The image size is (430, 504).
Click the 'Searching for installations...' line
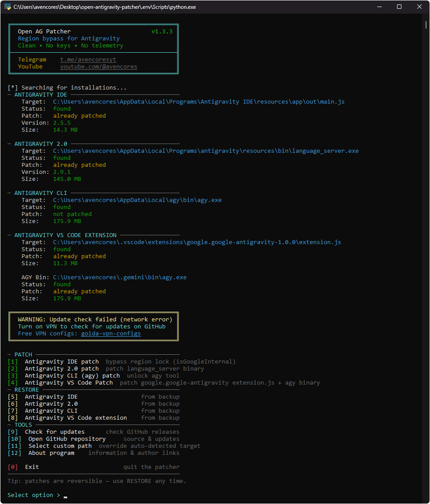point(67,87)
